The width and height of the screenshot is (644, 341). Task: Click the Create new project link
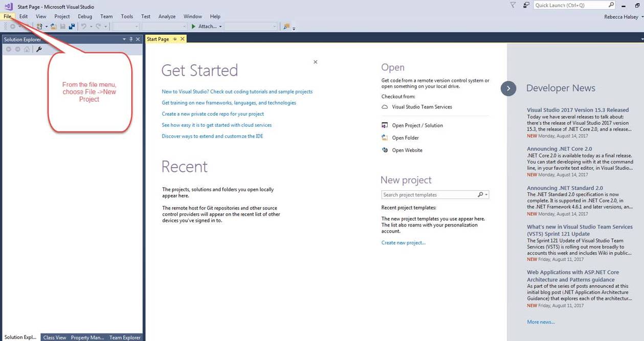pyautogui.click(x=403, y=243)
